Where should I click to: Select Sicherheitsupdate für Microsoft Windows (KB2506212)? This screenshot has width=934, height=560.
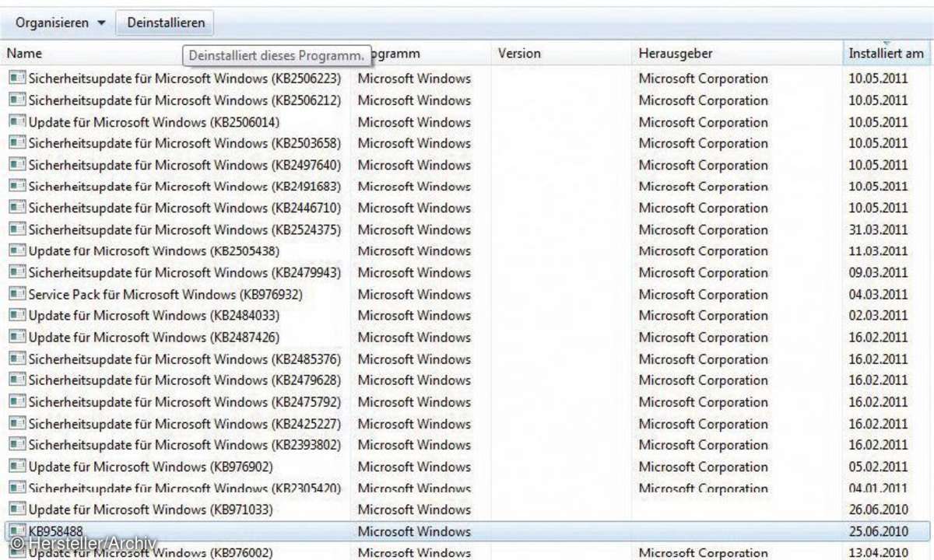pos(185,100)
